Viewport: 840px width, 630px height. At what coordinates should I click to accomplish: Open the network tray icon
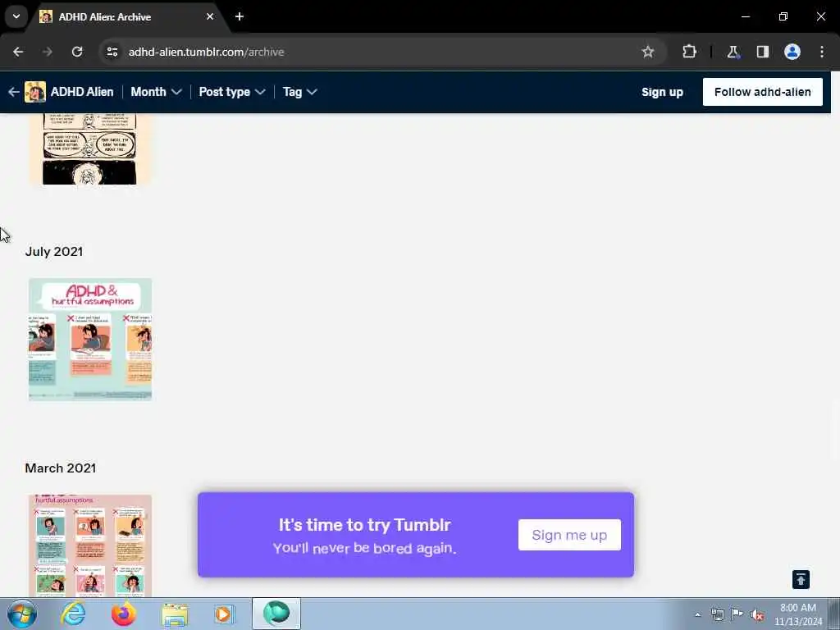tap(717, 614)
